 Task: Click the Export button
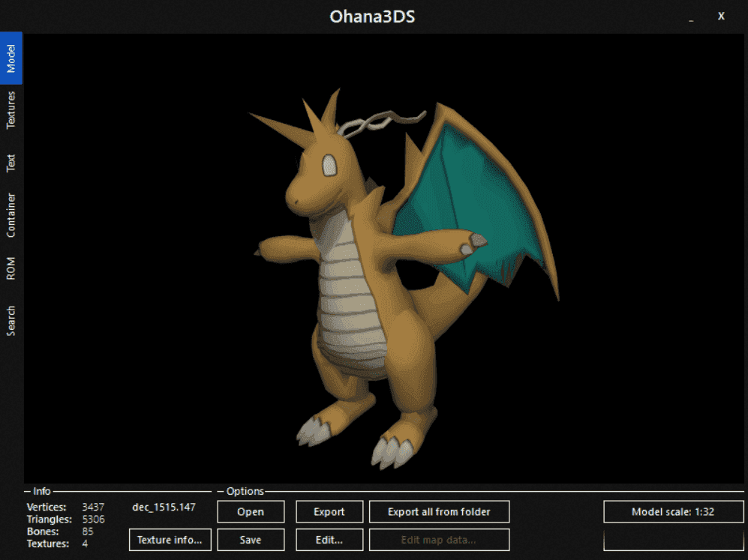pos(329,512)
